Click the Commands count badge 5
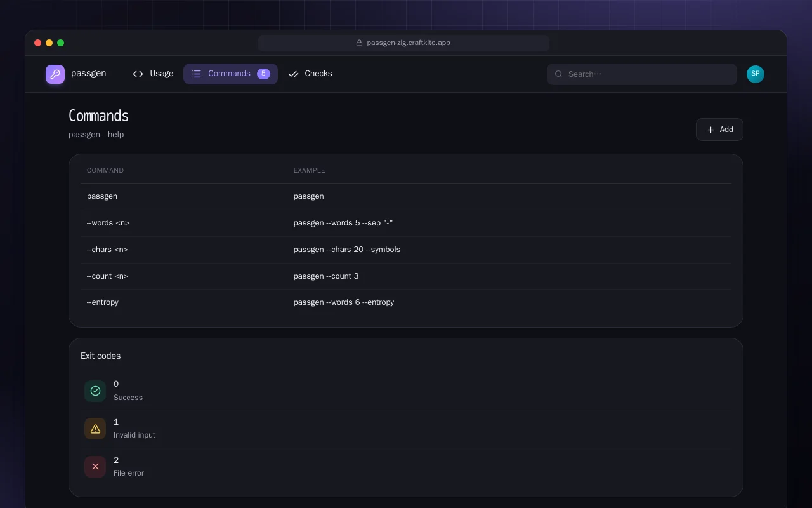The width and height of the screenshot is (812, 508). coord(263,74)
